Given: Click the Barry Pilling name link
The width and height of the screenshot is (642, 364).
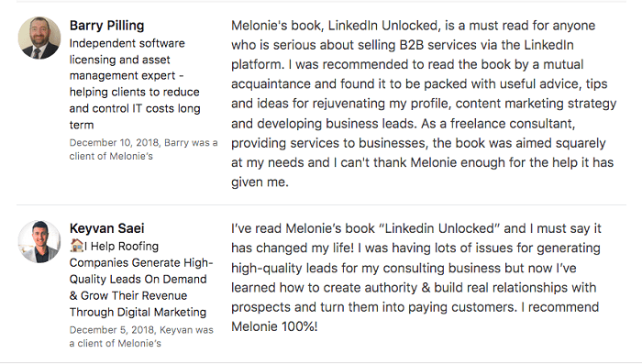Looking at the screenshot, I should pyautogui.click(x=107, y=26).
